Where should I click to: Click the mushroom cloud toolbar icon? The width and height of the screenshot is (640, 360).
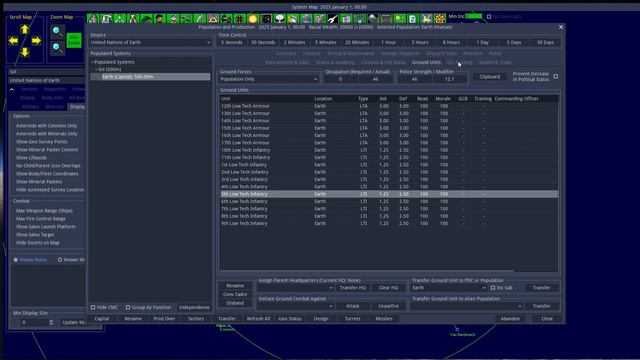pos(280,18)
